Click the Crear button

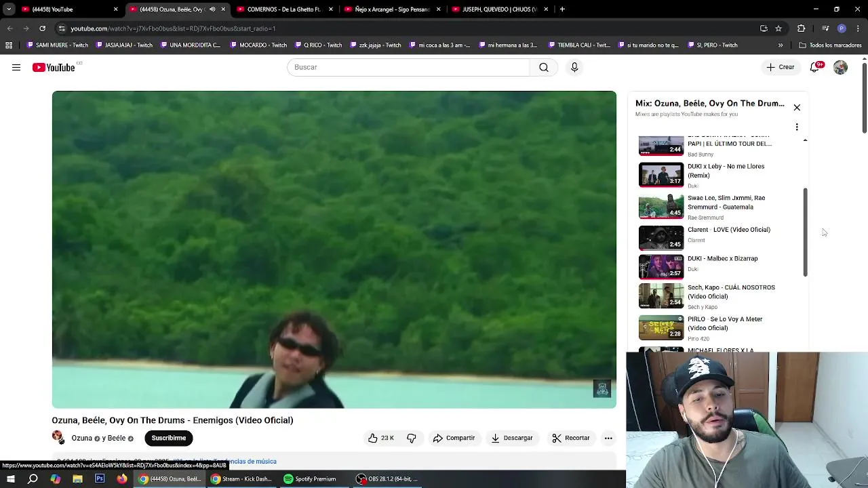coord(781,67)
